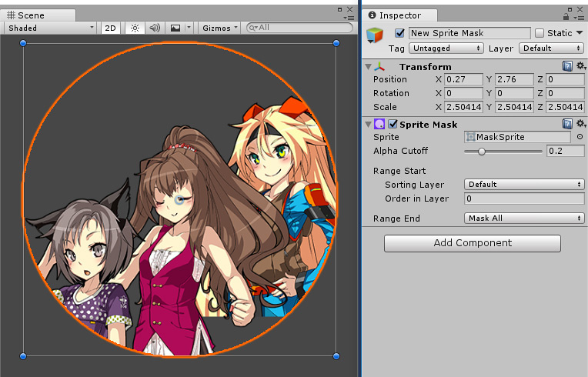The width and height of the screenshot is (588, 377).
Task: Enable the Static checkbox
Action: [x=540, y=33]
